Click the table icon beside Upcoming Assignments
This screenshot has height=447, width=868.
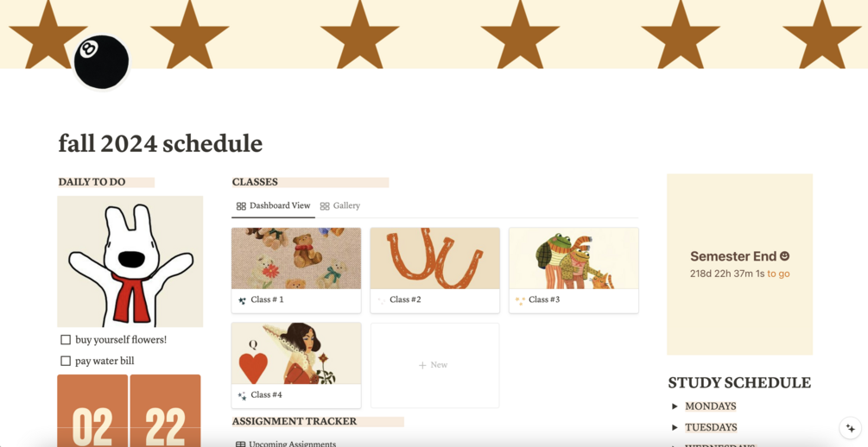point(240,444)
